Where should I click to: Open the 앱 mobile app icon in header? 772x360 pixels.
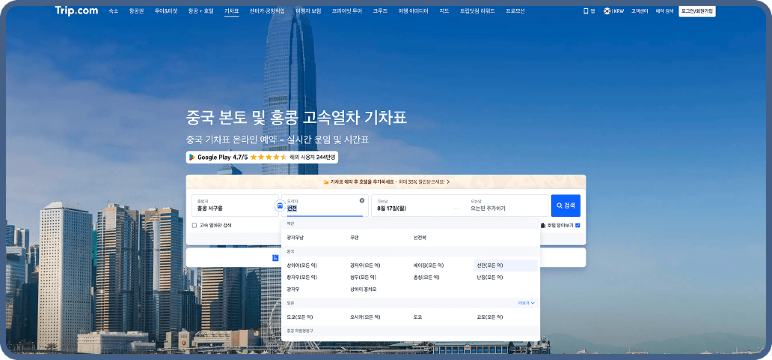coord(589,11)
